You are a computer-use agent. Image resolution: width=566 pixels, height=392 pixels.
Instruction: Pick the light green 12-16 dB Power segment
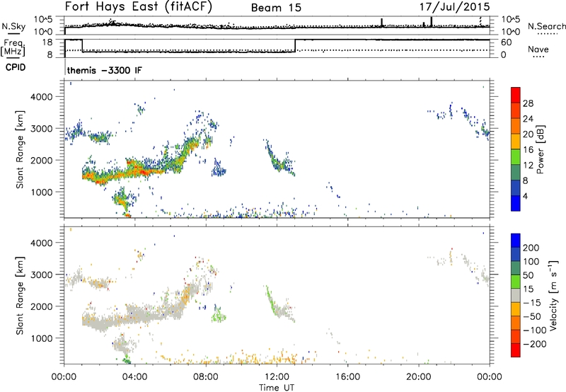point(516,156)
